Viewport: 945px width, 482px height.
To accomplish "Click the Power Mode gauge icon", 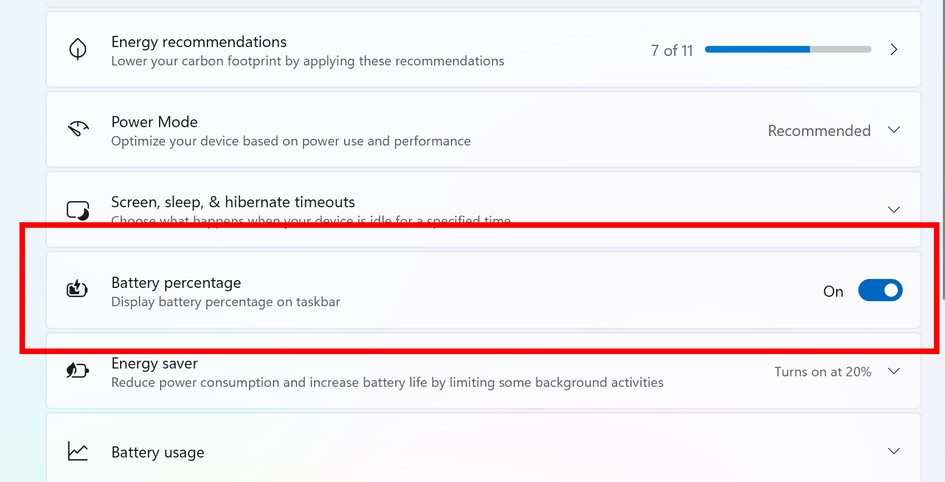I will pyautogui.click(x=78, y=129).
